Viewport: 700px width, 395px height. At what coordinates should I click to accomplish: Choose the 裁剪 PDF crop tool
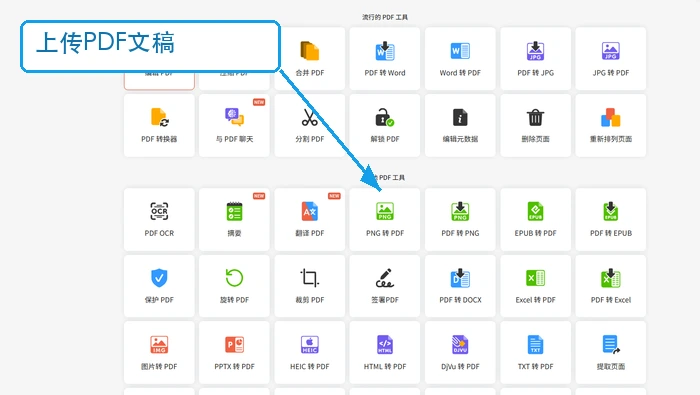click(x=309, y=286)
